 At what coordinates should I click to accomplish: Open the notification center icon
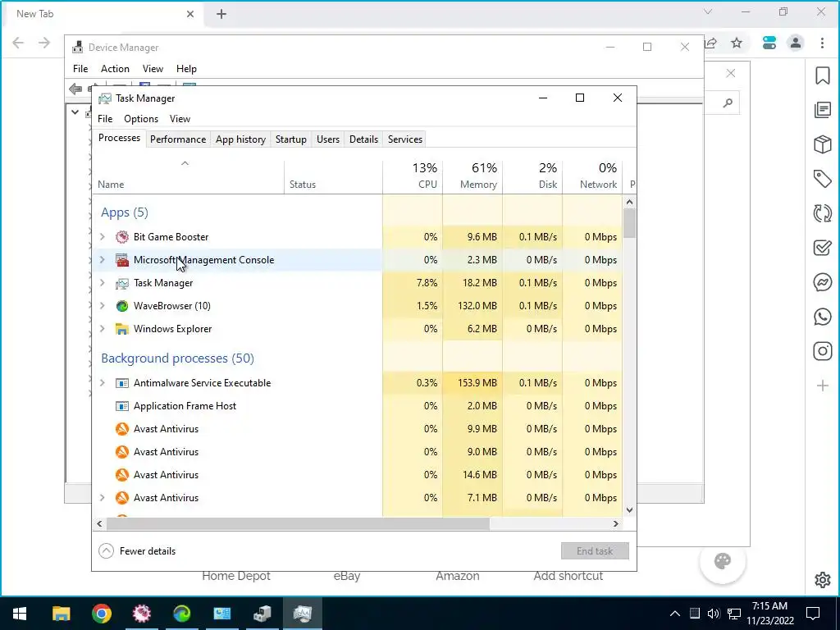[813, 614]
